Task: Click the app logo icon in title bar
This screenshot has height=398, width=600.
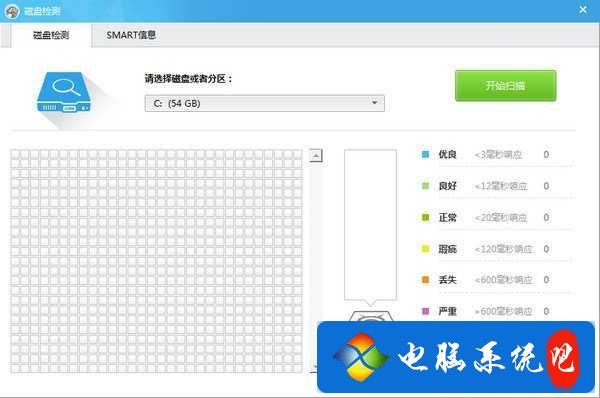Action: [x=12, y=11]
